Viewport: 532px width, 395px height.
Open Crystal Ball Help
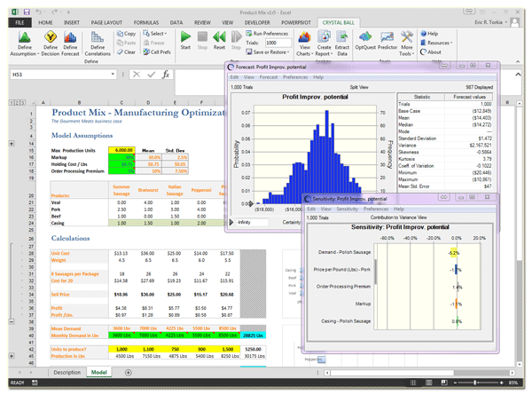429,34
